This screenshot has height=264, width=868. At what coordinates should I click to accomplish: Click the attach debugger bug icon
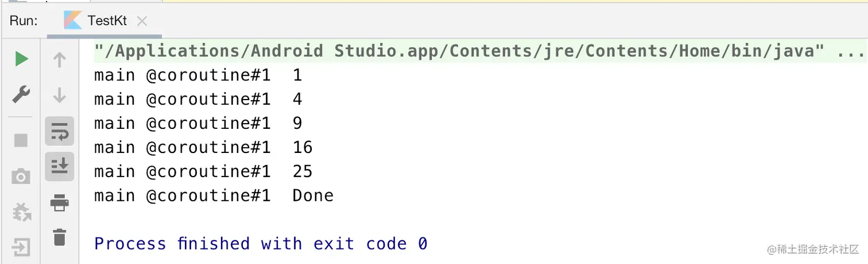click(x=21, y=212)
